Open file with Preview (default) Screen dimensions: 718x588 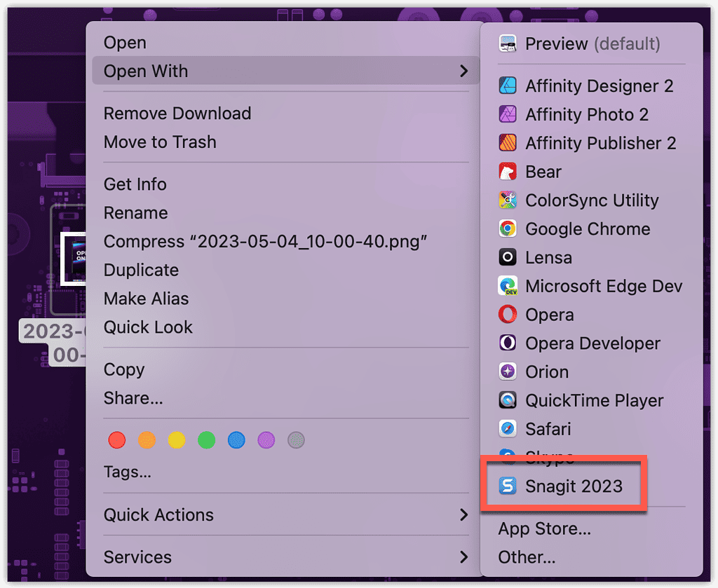click(592, 44)
